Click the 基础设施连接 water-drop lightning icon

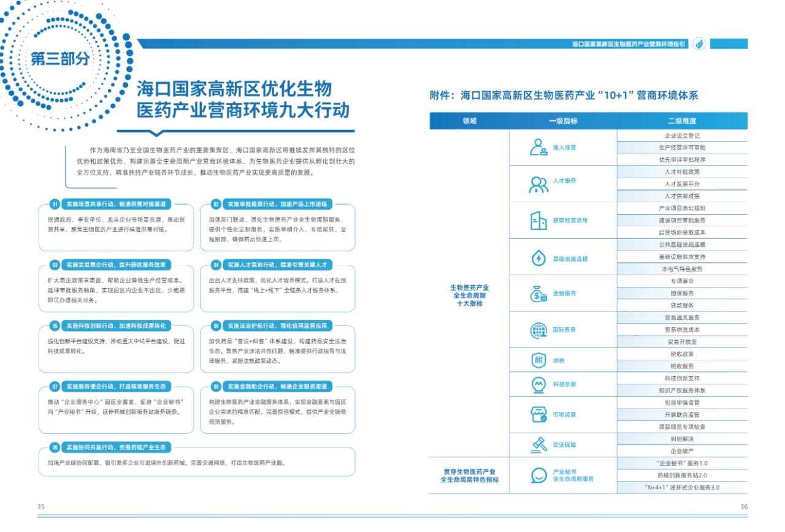tap(538, 259)
